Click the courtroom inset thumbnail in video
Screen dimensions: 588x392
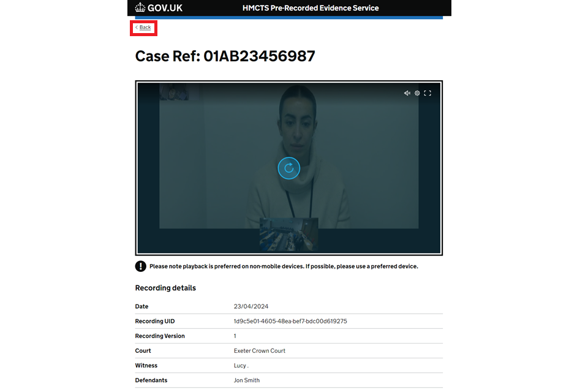pos(288,235)
